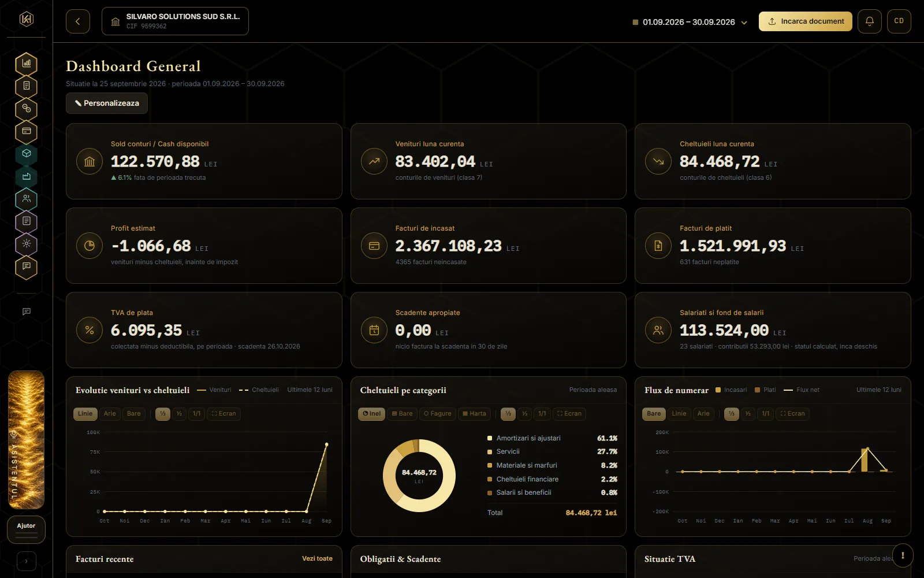Viewport: 924px width, 578px height.
Task: Open the credit card icon in the sidebar
Action: 27,131
